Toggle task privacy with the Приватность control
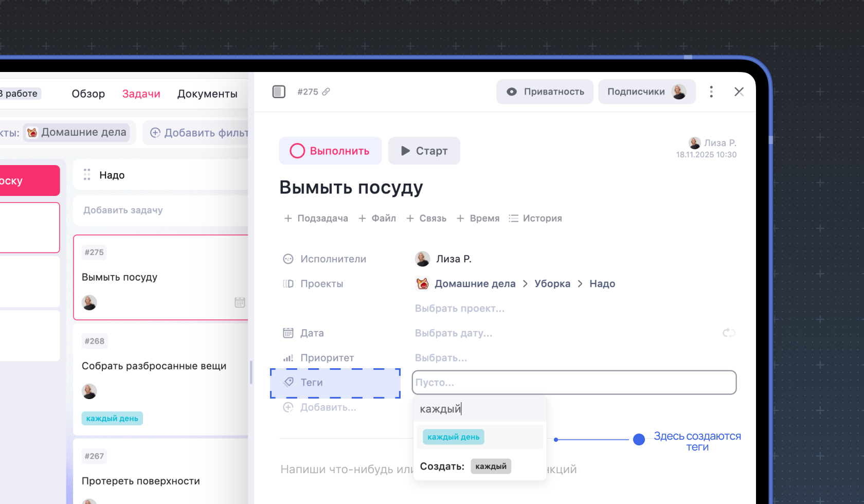This screenshot has height=504, width=864. pyautogui.click(x=545, y=92)
